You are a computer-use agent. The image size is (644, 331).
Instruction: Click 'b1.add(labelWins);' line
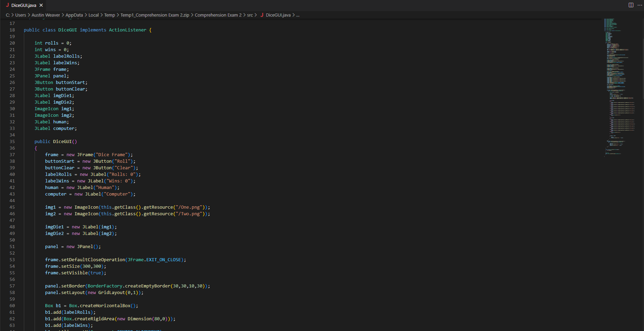pos(69,325)
